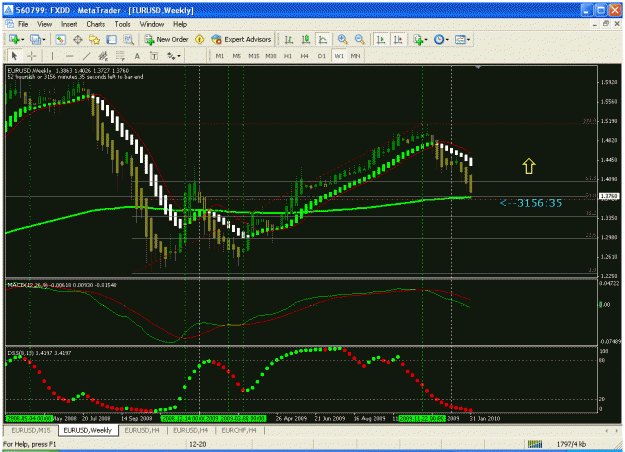Draw a vertical line tool
This screenshot has width=625, height=452.
pyautogui.click(x=52, y=56)
